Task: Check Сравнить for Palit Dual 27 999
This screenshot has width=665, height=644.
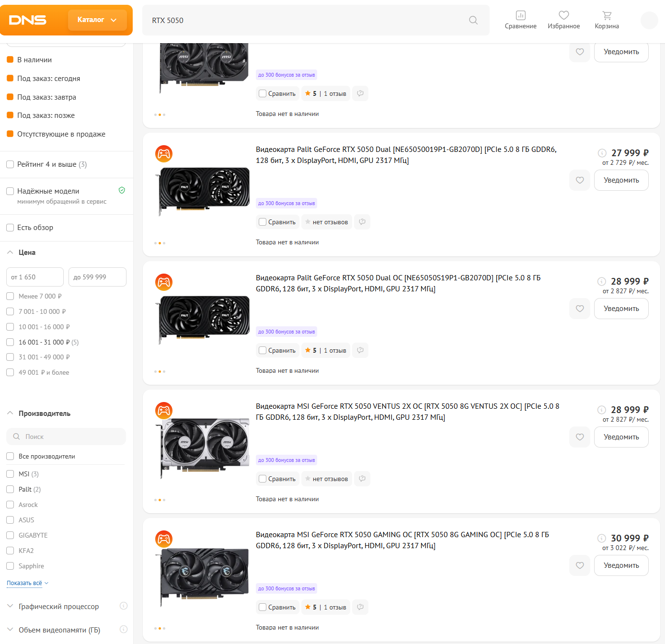Action: coord(263,222)
